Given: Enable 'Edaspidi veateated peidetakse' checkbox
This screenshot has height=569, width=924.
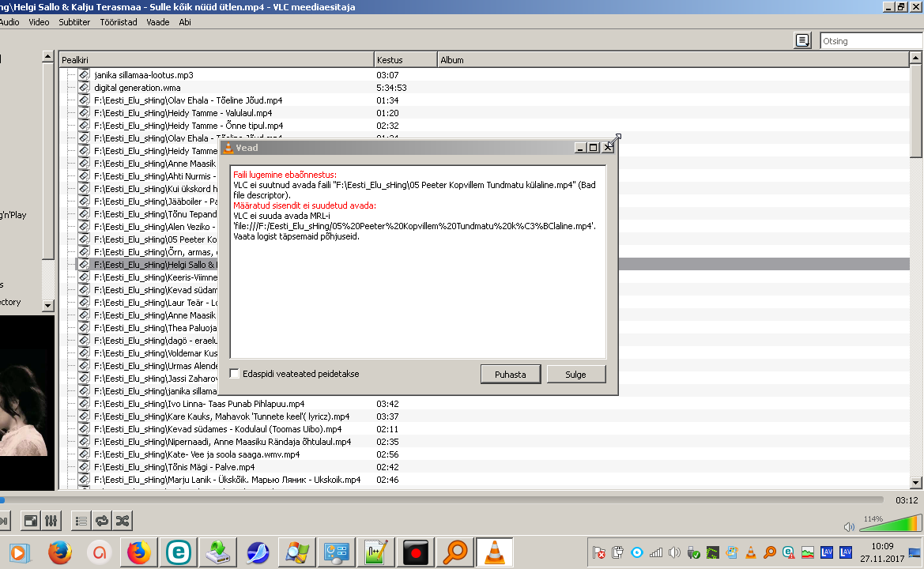Looking at the screenshot, I should (x=235, y=374).
